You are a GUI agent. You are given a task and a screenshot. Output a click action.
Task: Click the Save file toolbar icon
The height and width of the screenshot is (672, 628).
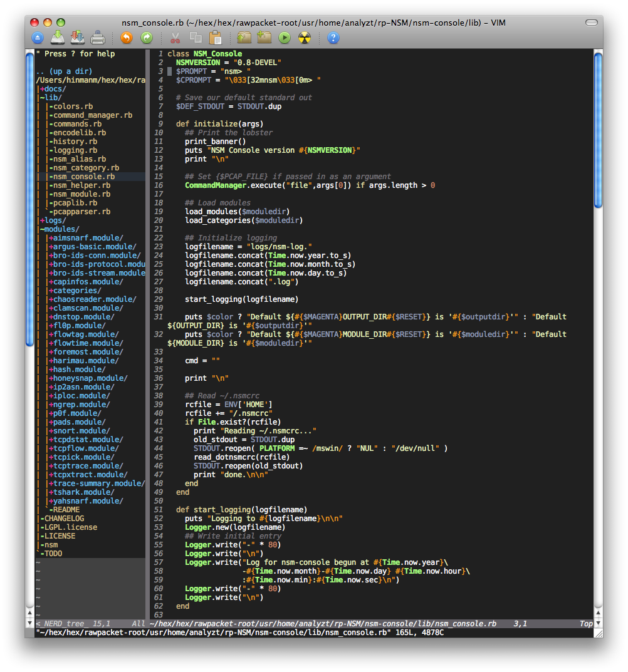(58, 38)
